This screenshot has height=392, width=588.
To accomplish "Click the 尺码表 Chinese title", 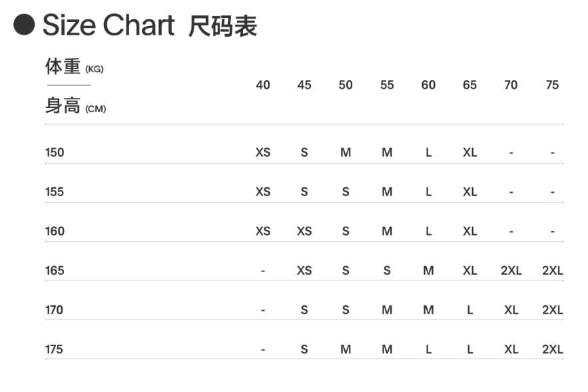I will point(222,26).
